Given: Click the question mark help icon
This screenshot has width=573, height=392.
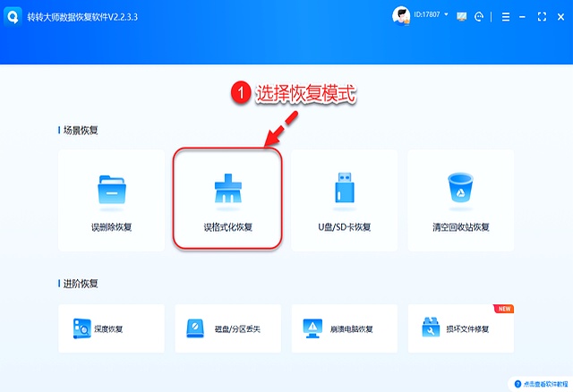Looking at the screenshot, I should (x=517, y=384).
